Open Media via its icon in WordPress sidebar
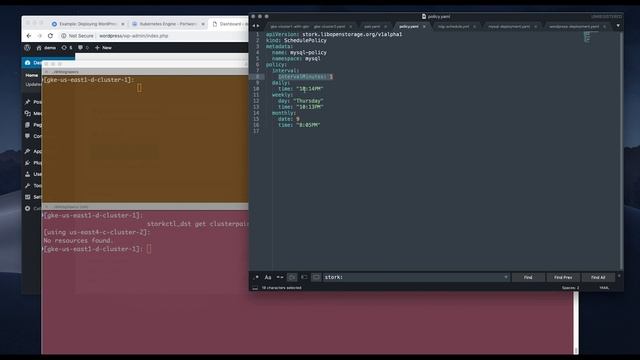 point(28,113)
